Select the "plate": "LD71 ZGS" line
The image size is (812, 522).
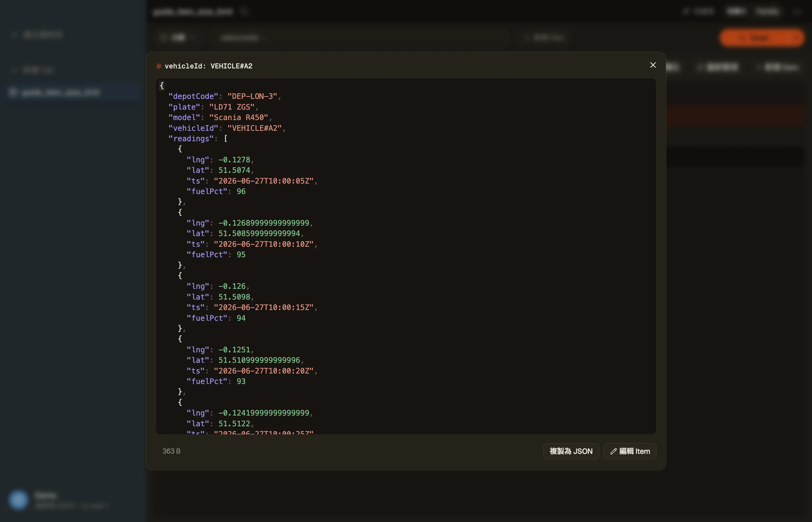pyautogui.click(x=213, y=107)
